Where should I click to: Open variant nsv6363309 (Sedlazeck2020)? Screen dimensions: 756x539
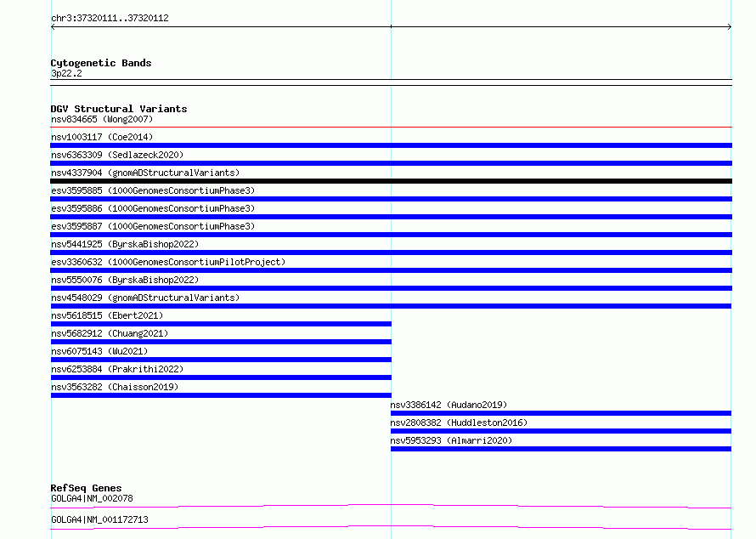(x=117, y=155)
